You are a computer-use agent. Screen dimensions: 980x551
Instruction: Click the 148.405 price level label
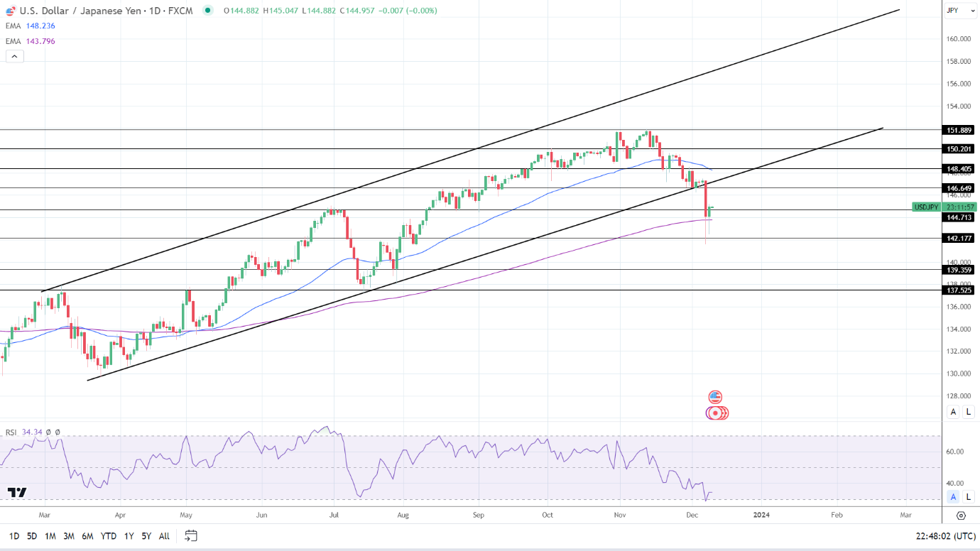958,169
